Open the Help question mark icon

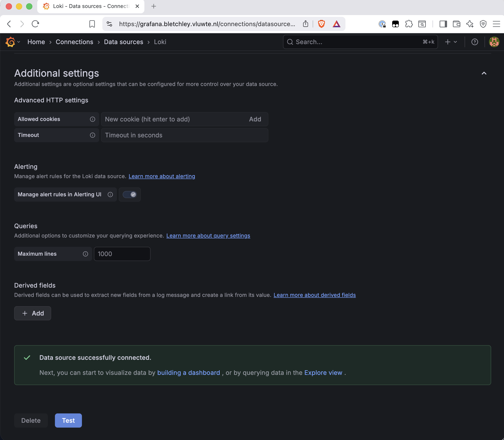click(475, 42)
